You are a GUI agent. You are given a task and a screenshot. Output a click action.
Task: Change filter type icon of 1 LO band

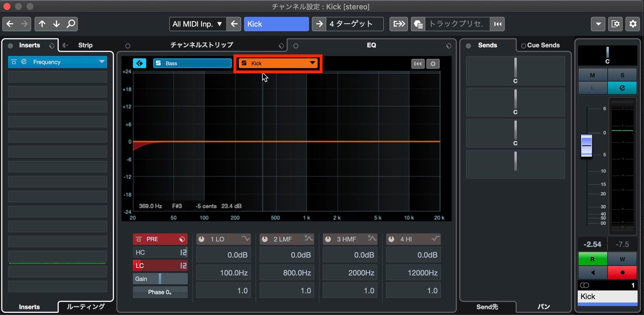coord(246,239)
